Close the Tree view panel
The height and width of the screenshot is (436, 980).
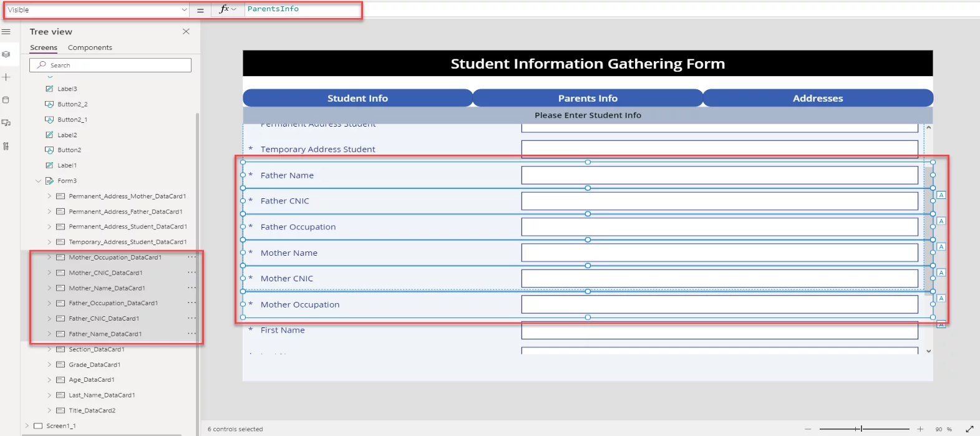186,31
